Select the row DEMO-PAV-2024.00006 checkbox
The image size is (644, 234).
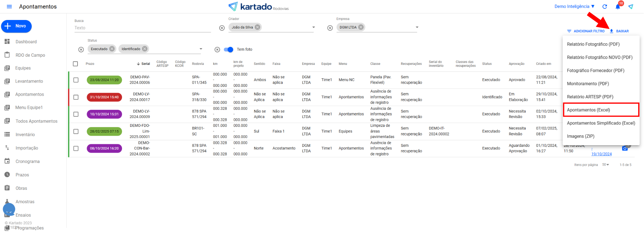76,80
